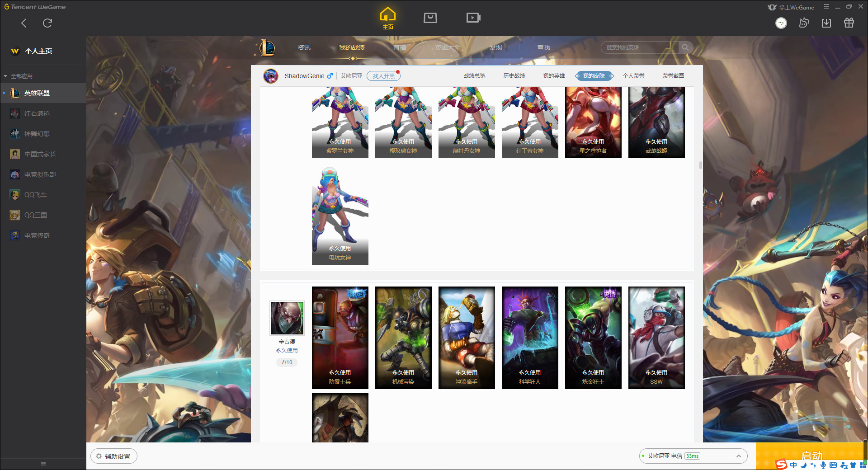Image resolution: width=868 pixels, height=470 pixels.
Task: Switch to 我的英雄 sub-tab
Action: click(554, 76)
